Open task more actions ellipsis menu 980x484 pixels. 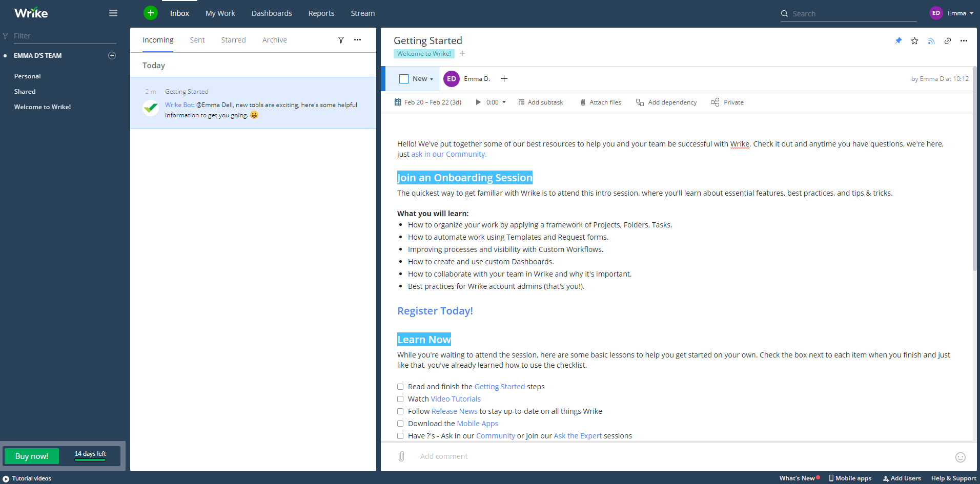[x=964, y=41]
